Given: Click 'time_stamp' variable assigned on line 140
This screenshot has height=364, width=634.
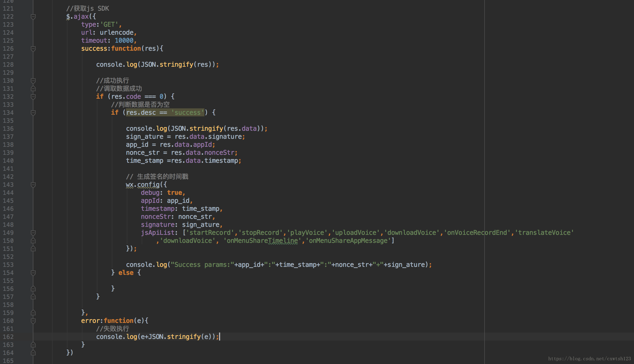Looking at the screenshot, I should coord(145,161).
